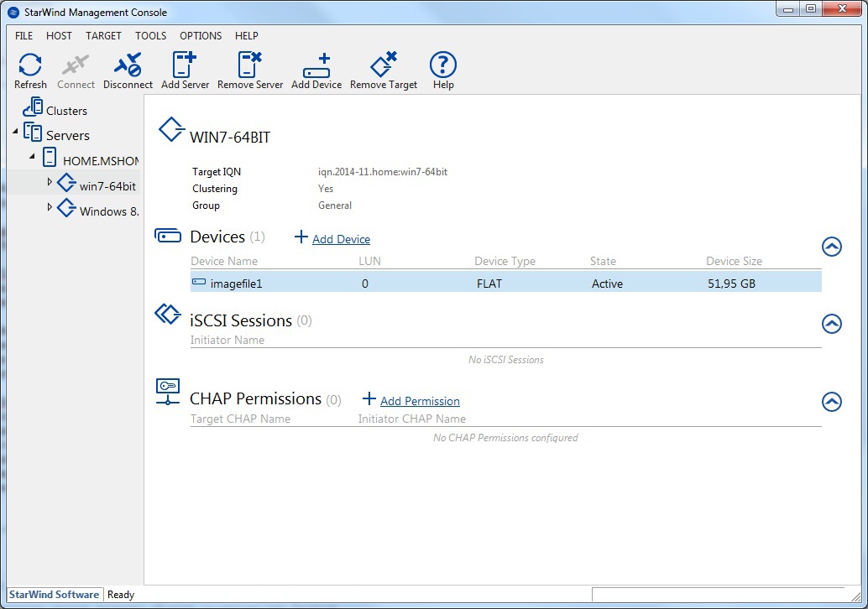Click the Device Name column header

tap(224, 261)
